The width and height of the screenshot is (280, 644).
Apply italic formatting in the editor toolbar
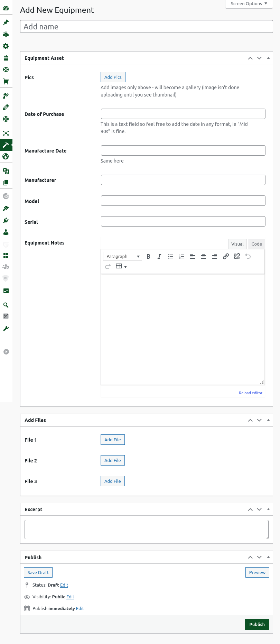(159, 256)
